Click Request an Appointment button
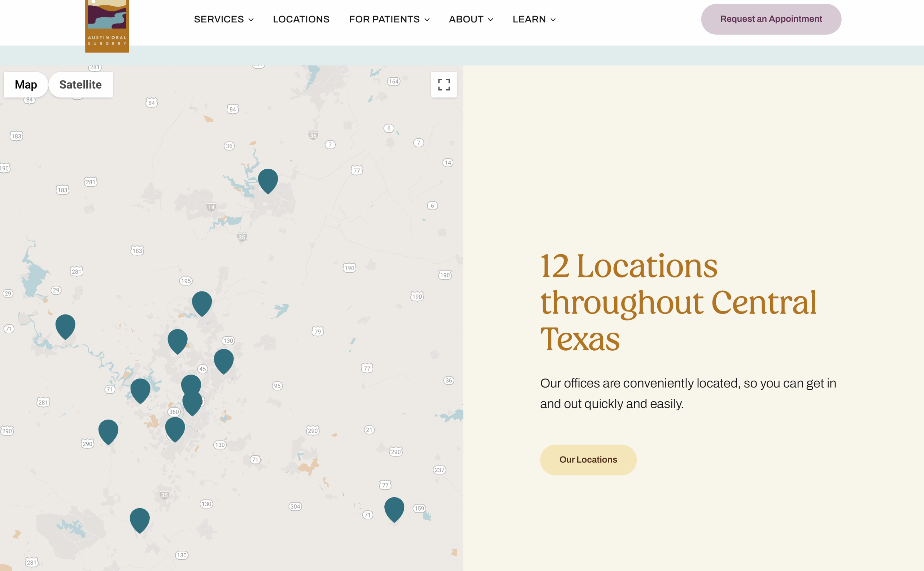The height and width of the screenshot is (571, 924). coord(771,19)
